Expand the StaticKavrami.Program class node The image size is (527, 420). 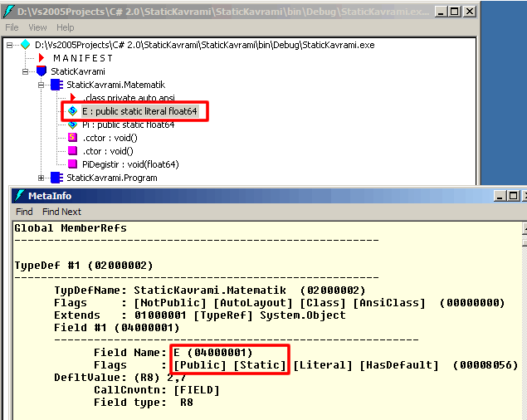[x=41, y=178]
